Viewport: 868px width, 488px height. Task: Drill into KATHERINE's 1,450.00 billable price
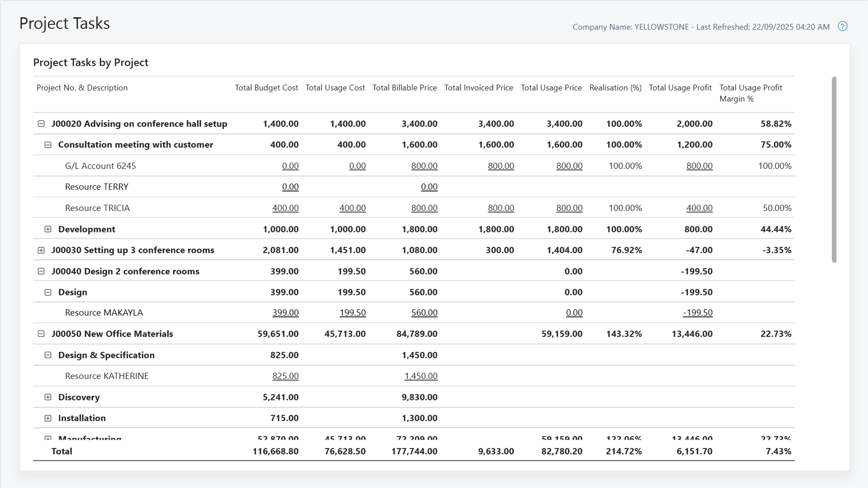pyautogui.click(x=421, y=376)
